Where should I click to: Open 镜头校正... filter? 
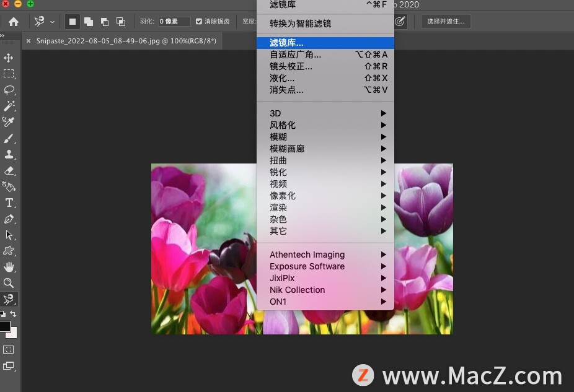click(325, 66)
